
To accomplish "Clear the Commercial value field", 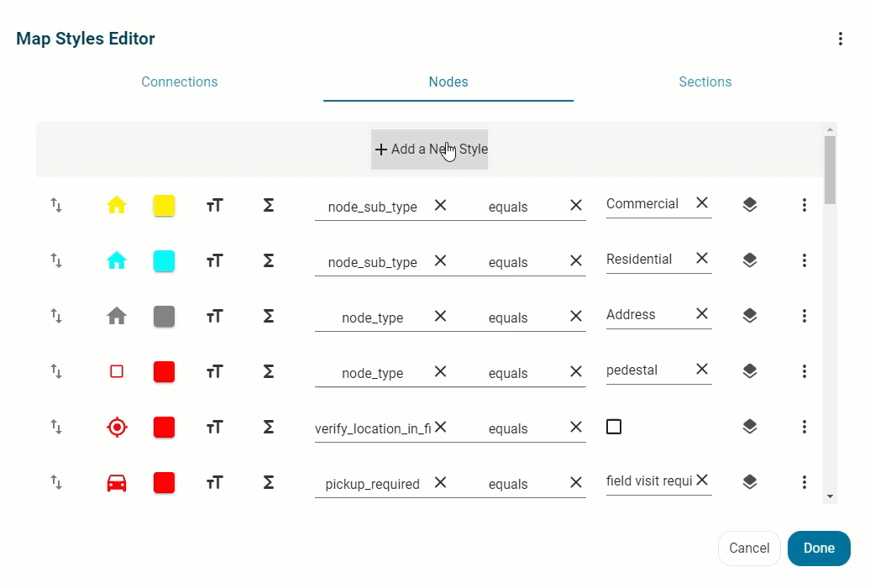I will point(702,202).
